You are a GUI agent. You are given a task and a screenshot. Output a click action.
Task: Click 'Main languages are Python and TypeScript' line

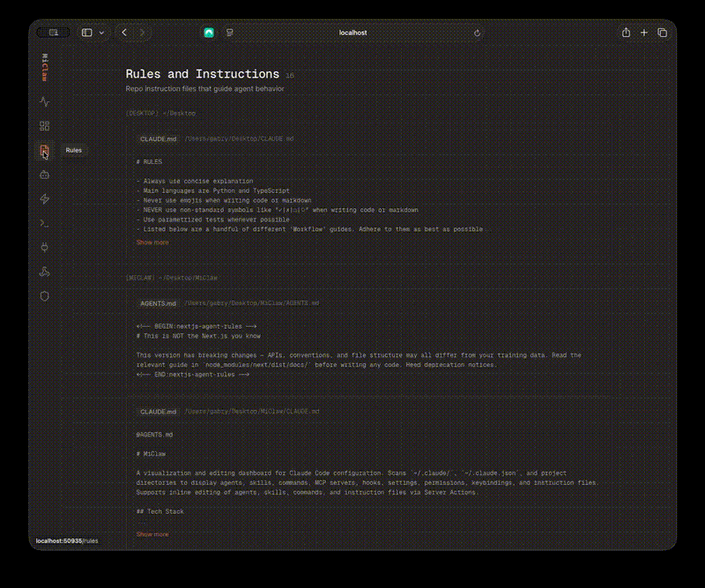(x=213, y=190)
